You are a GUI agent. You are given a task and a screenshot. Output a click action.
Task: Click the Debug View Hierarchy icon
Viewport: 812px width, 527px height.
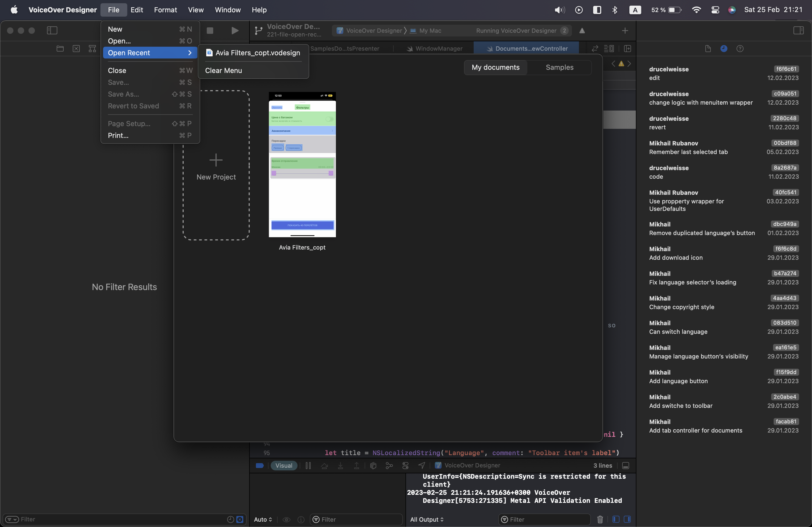[x=373, y=465]
